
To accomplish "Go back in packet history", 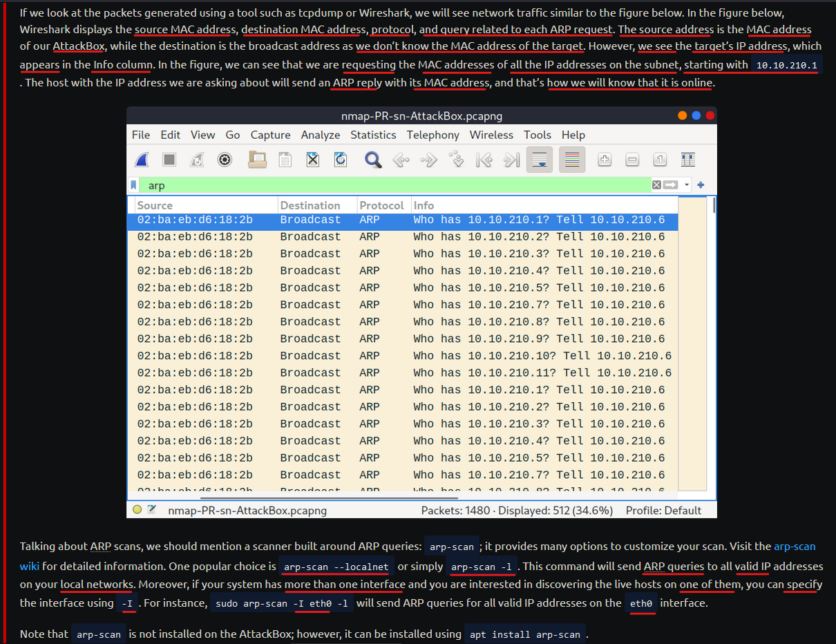I will 401,160.
